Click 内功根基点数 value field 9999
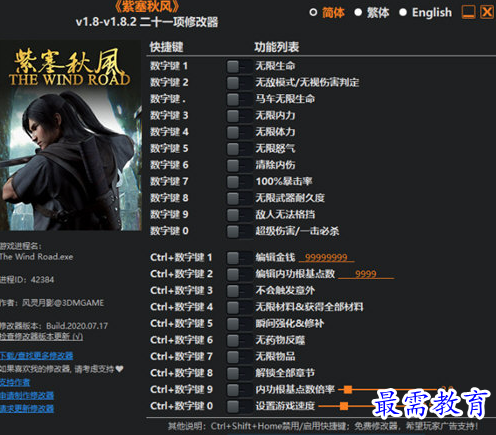The width and height of the screenshot is (496, 435). pos(366,274)
